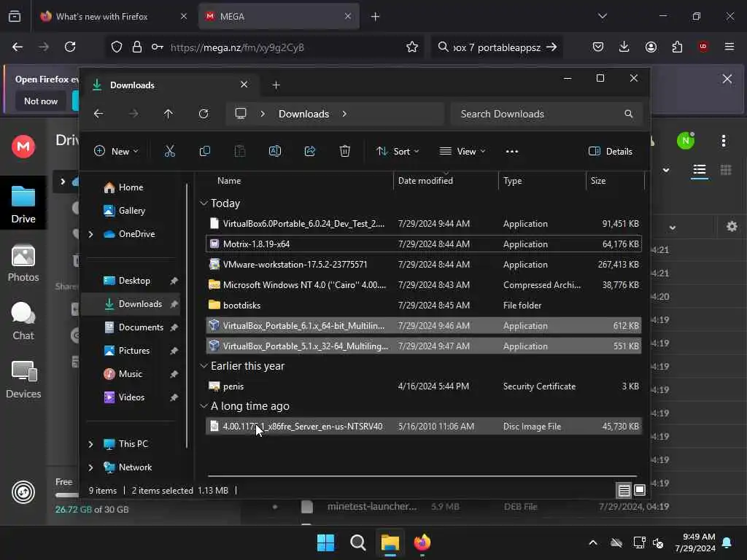Expand OneDrive in navigation pane
Viewport: 747px width, 560px height.
[90, 234]
